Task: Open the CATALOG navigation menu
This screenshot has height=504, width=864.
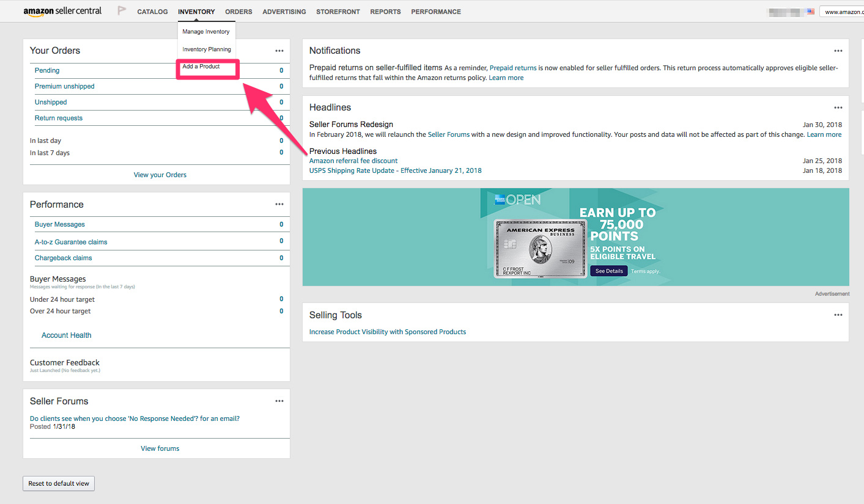Action: 152,11
